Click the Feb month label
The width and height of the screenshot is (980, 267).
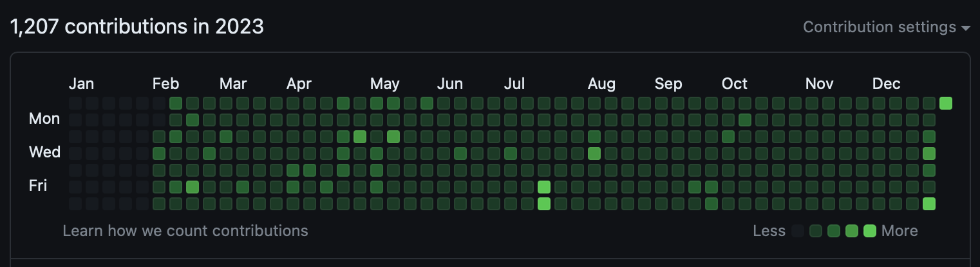click(165, 84)
